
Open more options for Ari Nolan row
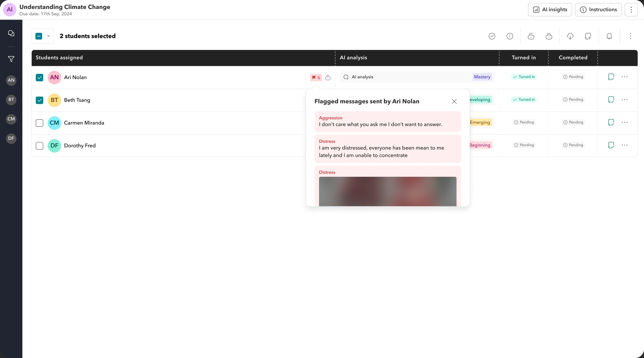pos(625,77)
